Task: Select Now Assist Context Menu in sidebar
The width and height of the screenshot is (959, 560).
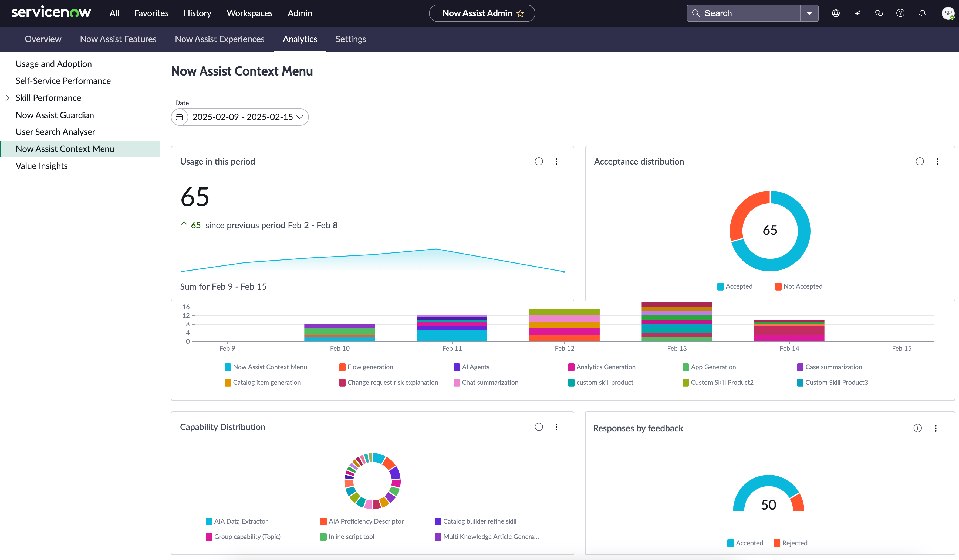Action: pos(80,149)
